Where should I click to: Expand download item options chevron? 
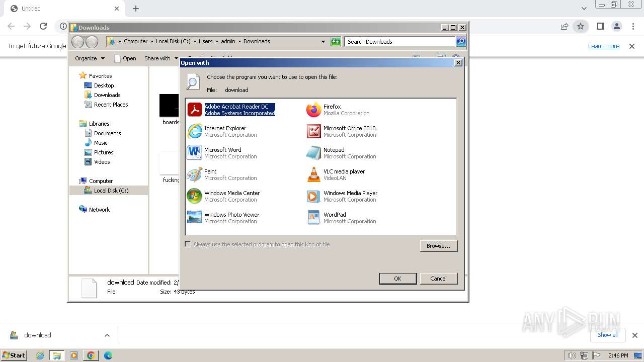[x=107, y=335]
